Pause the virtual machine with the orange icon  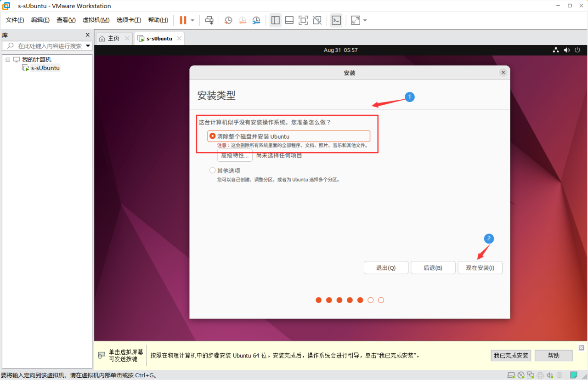tap(183, 20)
